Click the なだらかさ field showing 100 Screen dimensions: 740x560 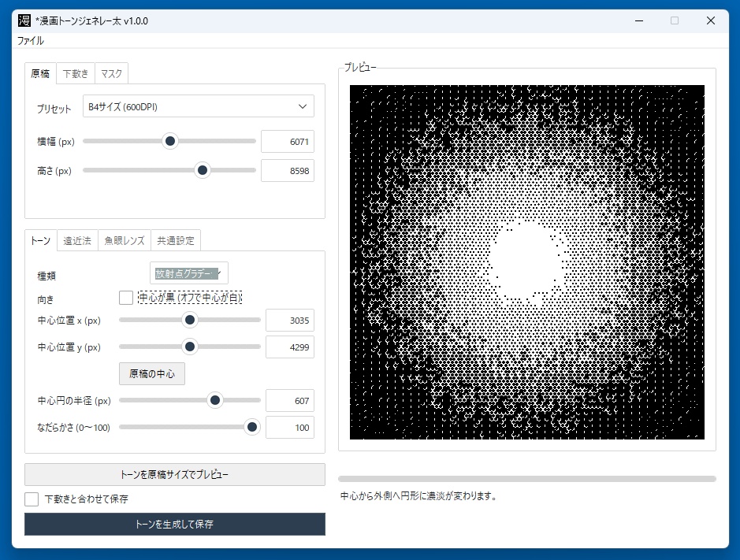coord(290,428)
